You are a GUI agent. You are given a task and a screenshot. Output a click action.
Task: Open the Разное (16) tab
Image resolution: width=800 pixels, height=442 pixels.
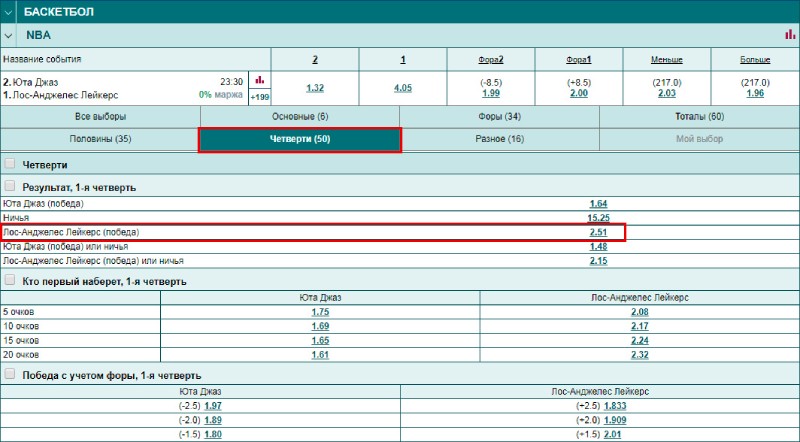(499, 139)
